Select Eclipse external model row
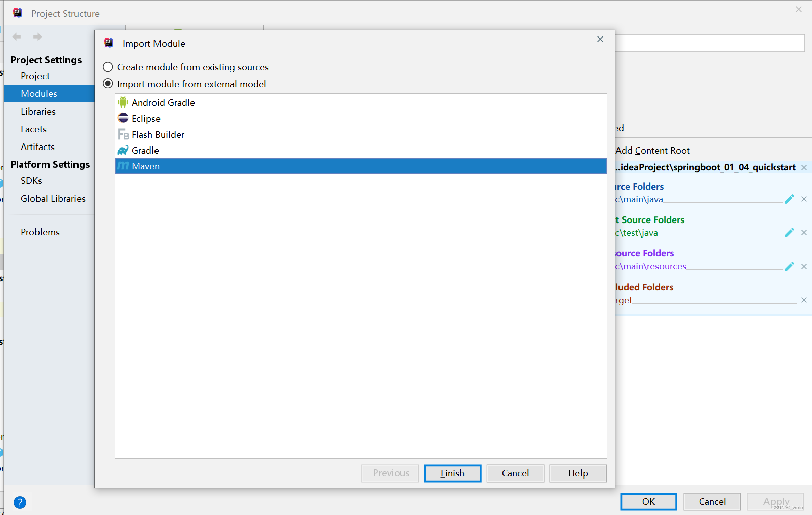Image resolution: width=812 pixels, height=515 pixels. click(x=361, y=118)
